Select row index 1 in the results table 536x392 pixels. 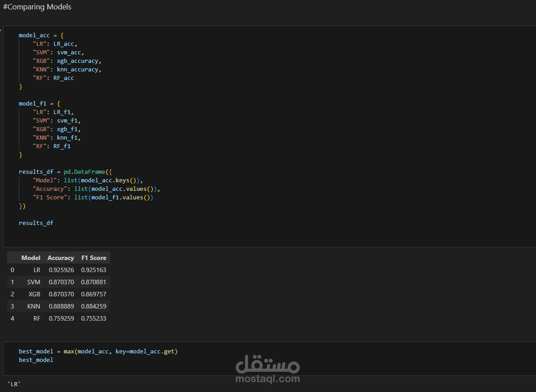pyautogui.click(x=12, y=282)
